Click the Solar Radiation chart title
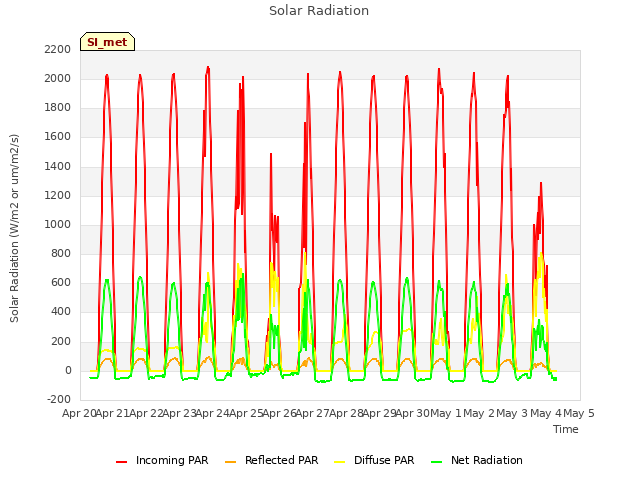Image resolution: width=640 pixels, height=480 pixels. 319,11
